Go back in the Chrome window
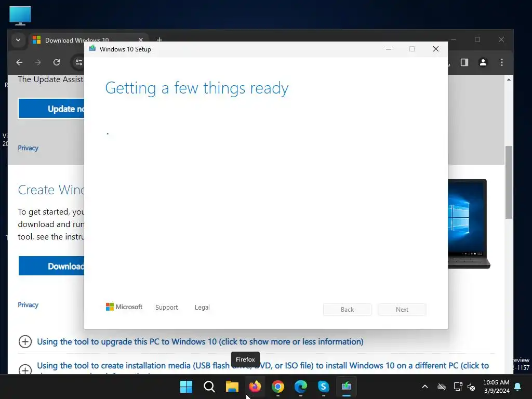This screenshot has width=532, height=399. (19, 62)
